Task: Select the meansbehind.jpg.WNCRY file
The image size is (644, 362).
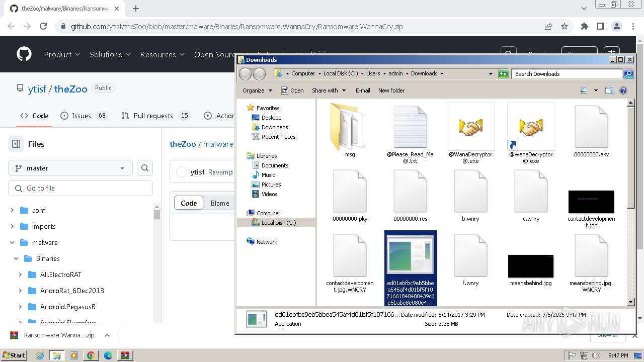Action: click(x=591, y=256)
